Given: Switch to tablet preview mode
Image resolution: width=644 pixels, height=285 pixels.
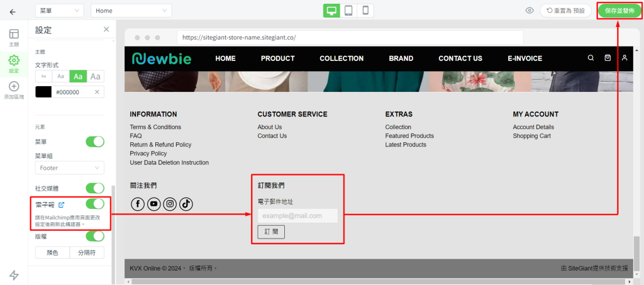Looking at the screenshot, I should [348, 11].
